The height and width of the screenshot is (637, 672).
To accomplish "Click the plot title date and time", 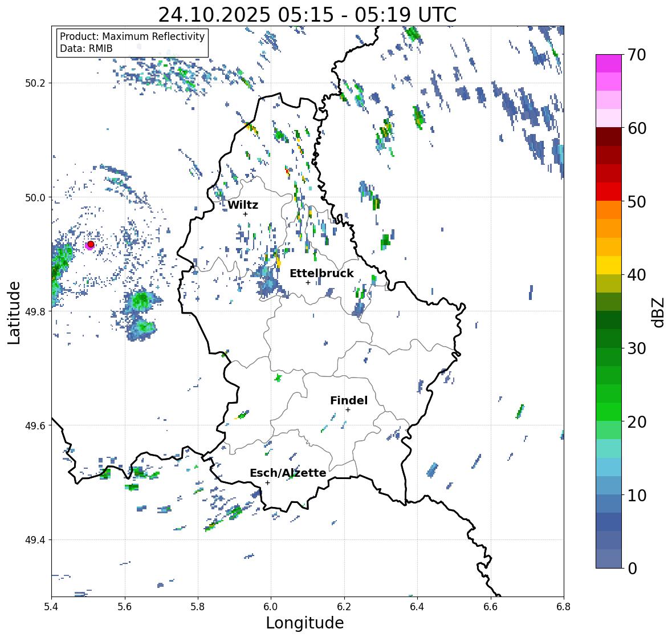I will click(307, 15).
